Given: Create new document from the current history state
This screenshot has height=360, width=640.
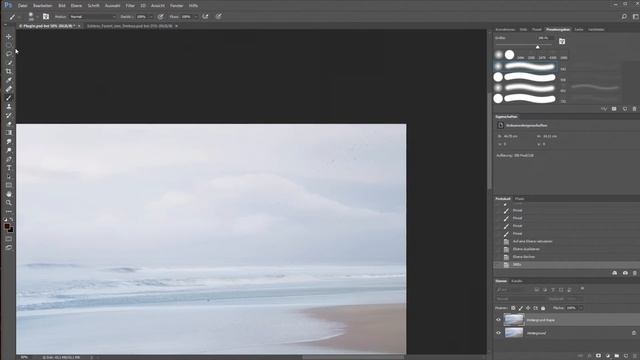Looking at the screenshot, I should click(x=615, y=273).
